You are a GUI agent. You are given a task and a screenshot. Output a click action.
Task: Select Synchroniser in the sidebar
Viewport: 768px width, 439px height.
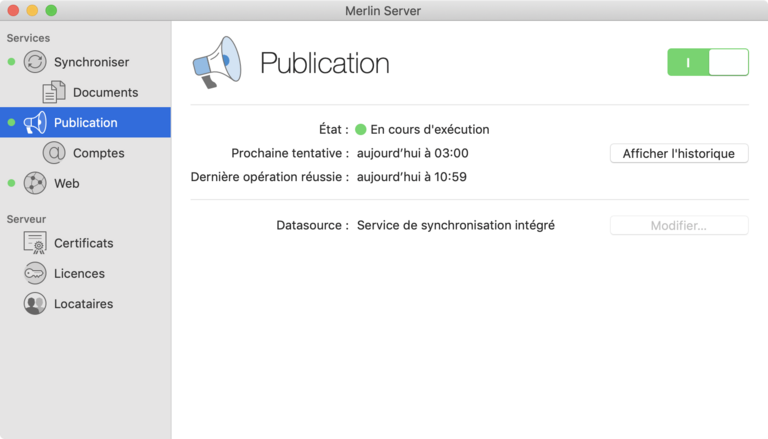coord(92,62)
